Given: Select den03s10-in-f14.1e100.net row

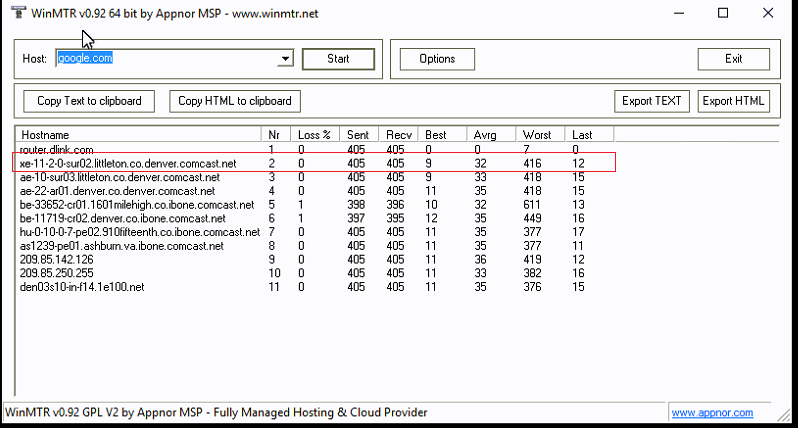Looking at the screenshot, I should click(x=315, y=287).
